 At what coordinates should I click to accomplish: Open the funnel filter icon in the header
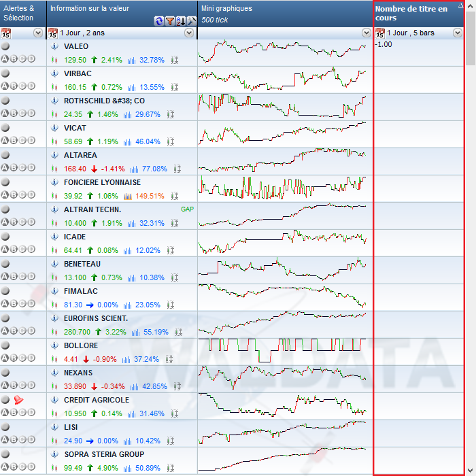click(170, 21)
